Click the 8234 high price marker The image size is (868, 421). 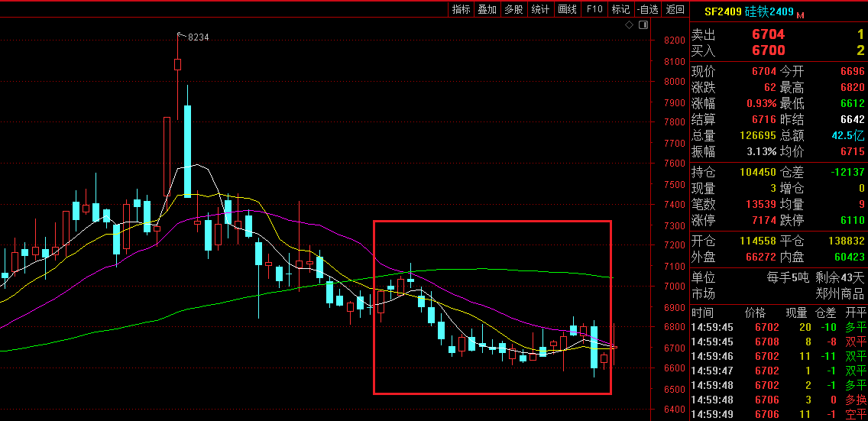(198, 37)
